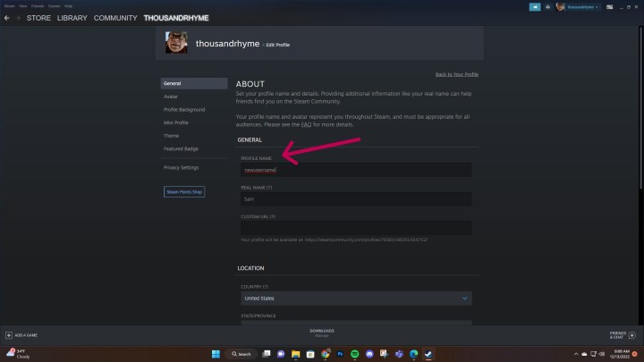Open the weather widget on taskbar
The width and height of the screenshot is (644, 362).
point(18,354)
